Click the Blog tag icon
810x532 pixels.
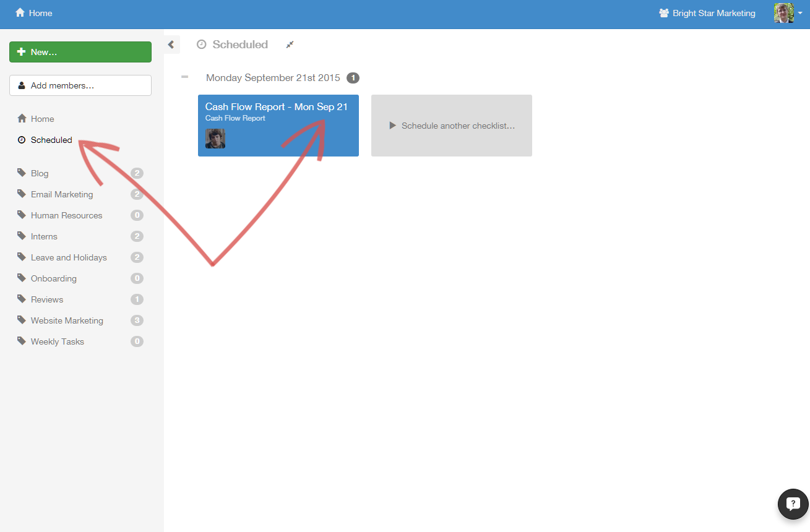pos(22,173)
